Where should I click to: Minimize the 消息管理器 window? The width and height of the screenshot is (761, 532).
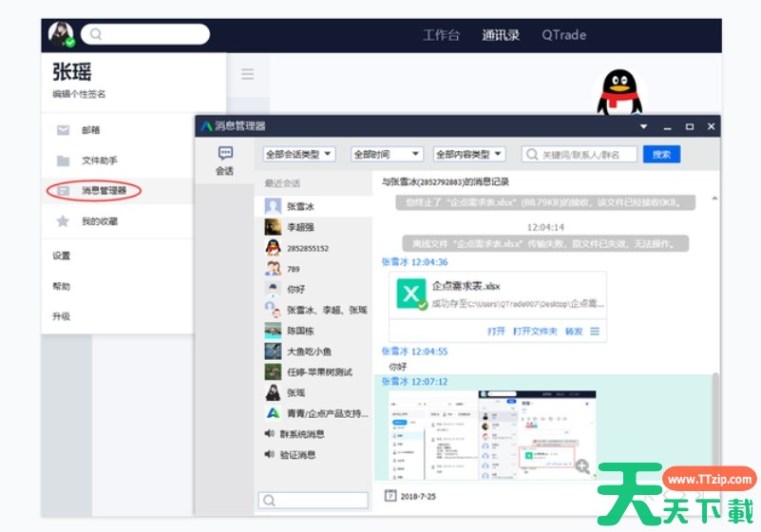(667, 127)
